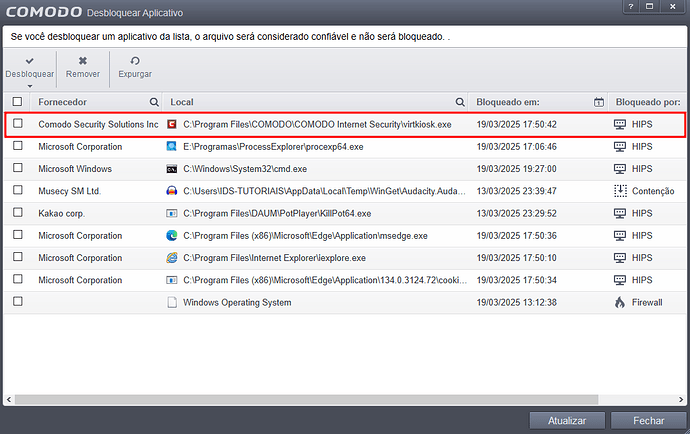Click the Contenção icon in Musecy row
The width and height of the screenshot is (690, 434).
620,191
